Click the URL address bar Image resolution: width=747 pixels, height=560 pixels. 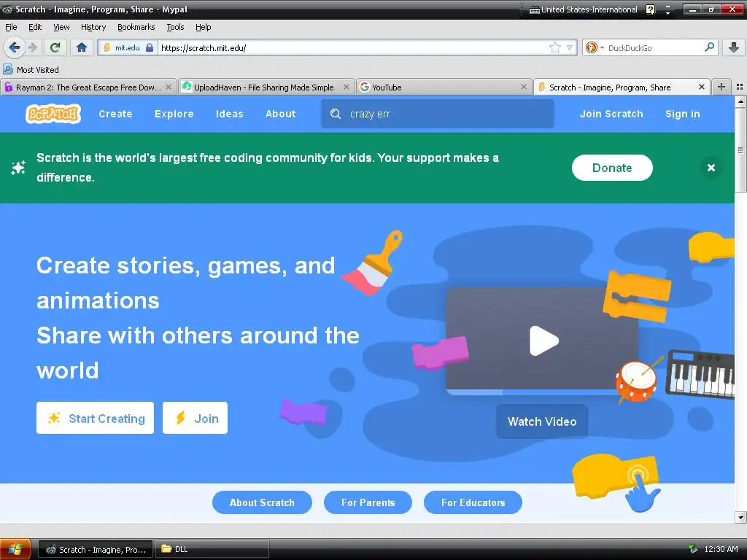(x=352, y=47)
